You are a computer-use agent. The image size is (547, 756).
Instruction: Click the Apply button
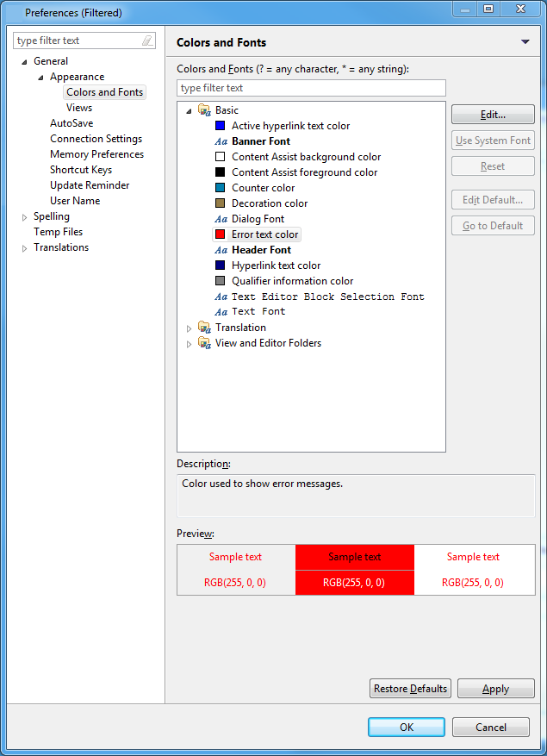click(x=495, y=689)
